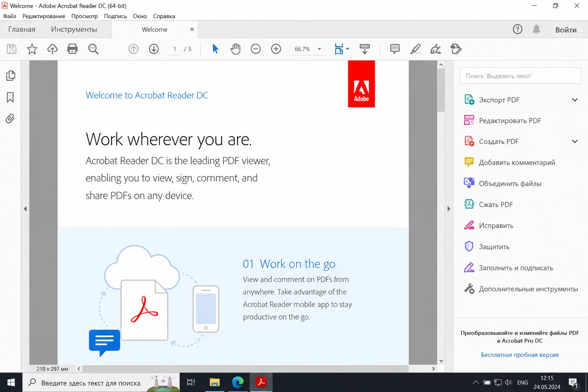Add a sticky note comment icon
Image resolution: width=588 pixels, height=392 pixels.
click(395, 49)
